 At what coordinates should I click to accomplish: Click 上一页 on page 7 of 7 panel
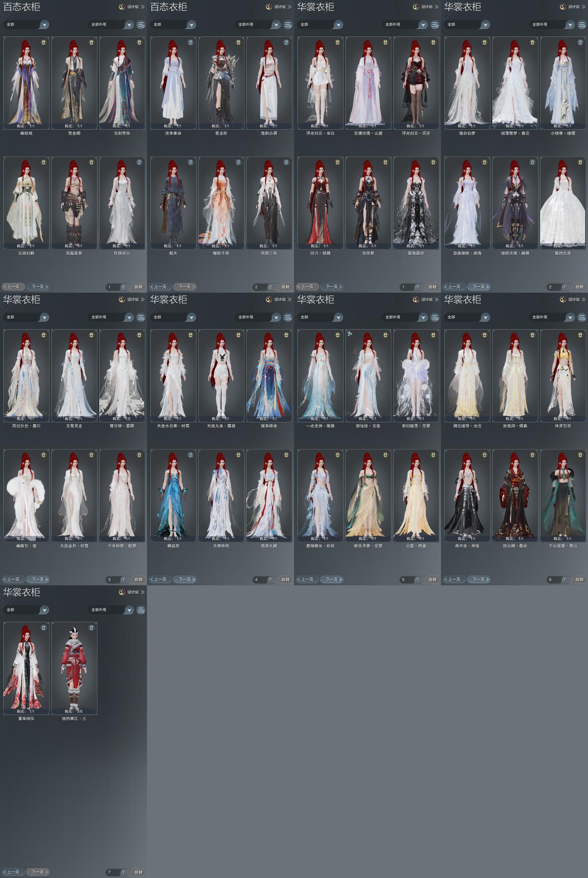(x=13, y=872)
